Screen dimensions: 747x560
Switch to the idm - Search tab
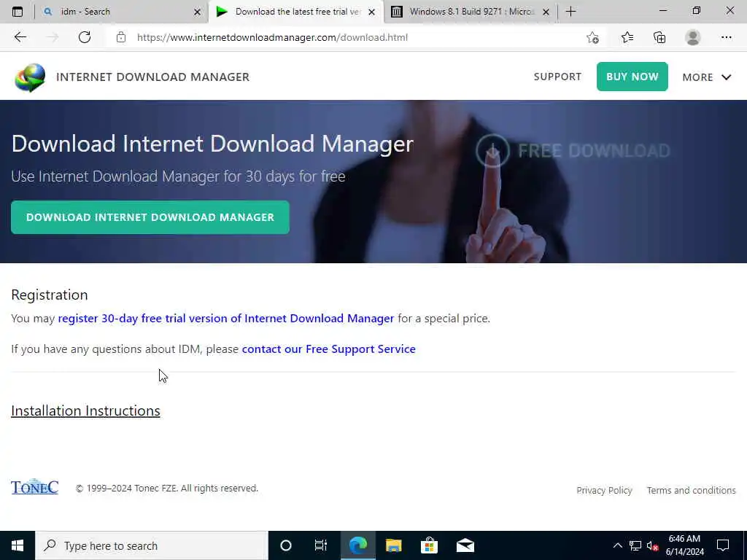click(122, 12)
